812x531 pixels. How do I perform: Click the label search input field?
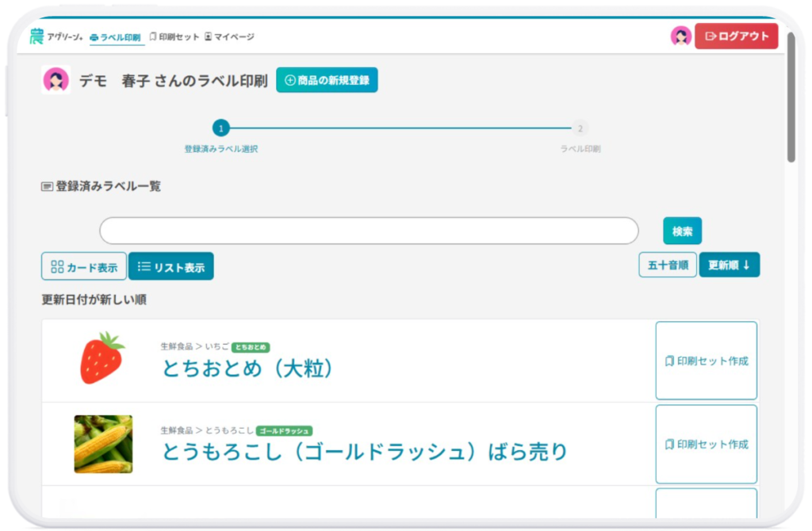pyautogui.click(x=369, y=231)
